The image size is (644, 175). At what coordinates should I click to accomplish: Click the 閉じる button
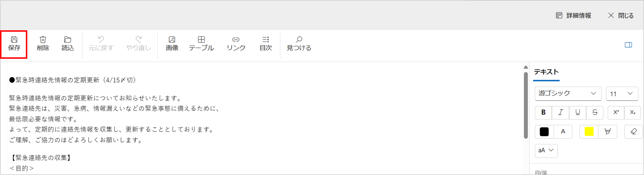click(x=621, y=15)
